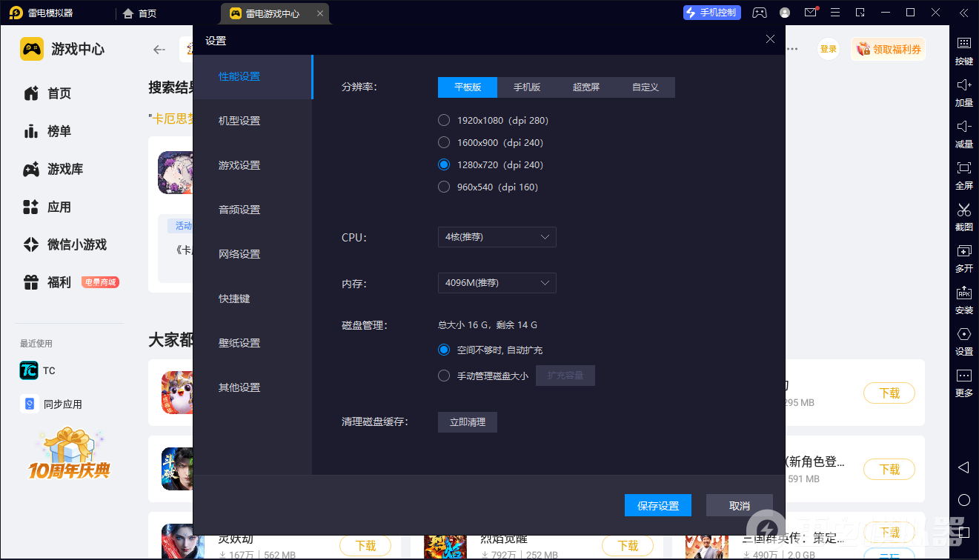Open 游戏库 in game center sidebar

click(x=53, y=169)
